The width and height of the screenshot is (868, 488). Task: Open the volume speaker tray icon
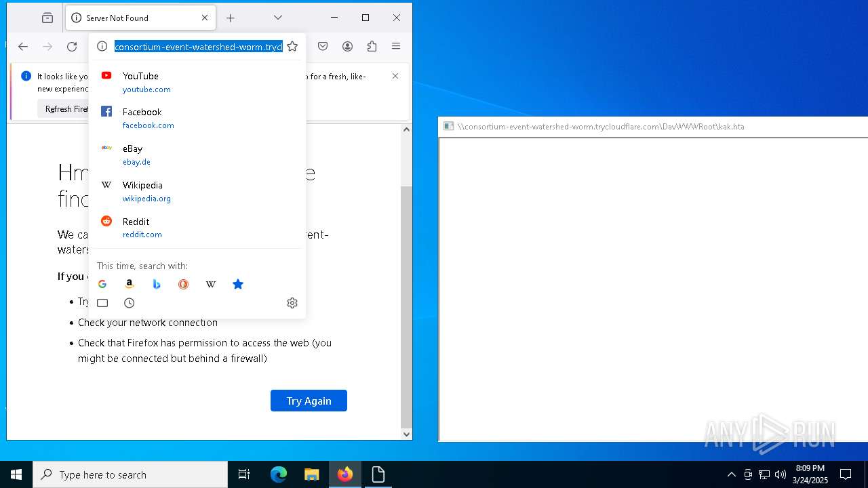(781, 474)
